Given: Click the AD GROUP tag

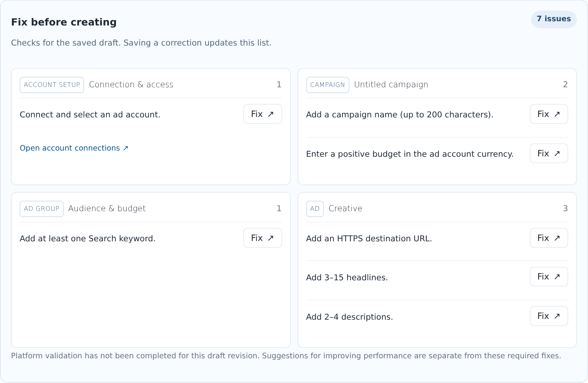Looking at the screenshot, I should pos(42,209).
